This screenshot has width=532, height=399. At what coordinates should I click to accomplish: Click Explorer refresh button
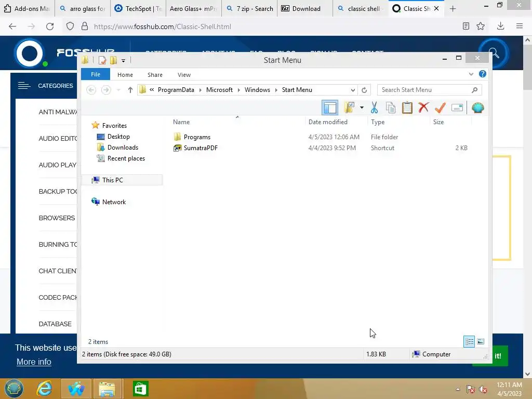pos(364,90)
